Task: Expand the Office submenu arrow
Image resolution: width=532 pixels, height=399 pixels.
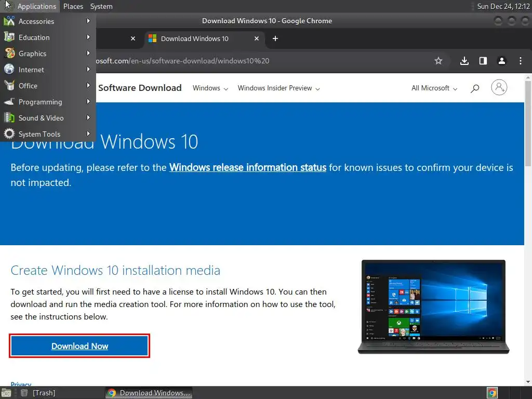Action: point(88,86)
